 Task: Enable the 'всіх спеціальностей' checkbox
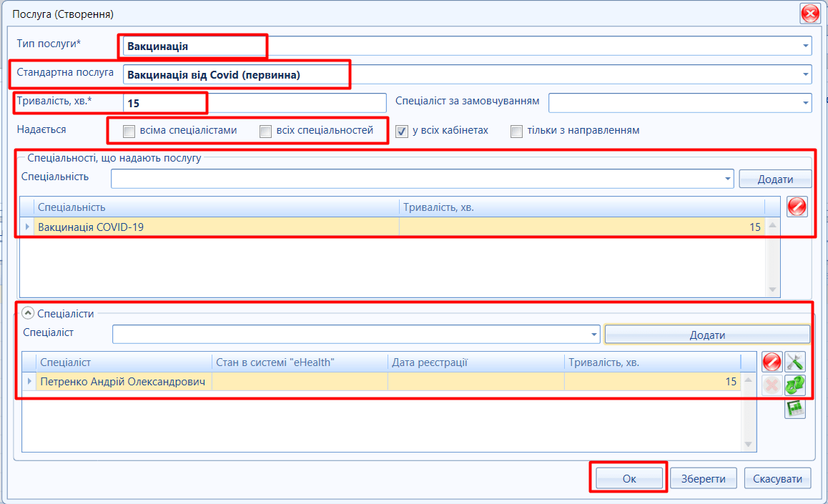[x=265, y=131]
